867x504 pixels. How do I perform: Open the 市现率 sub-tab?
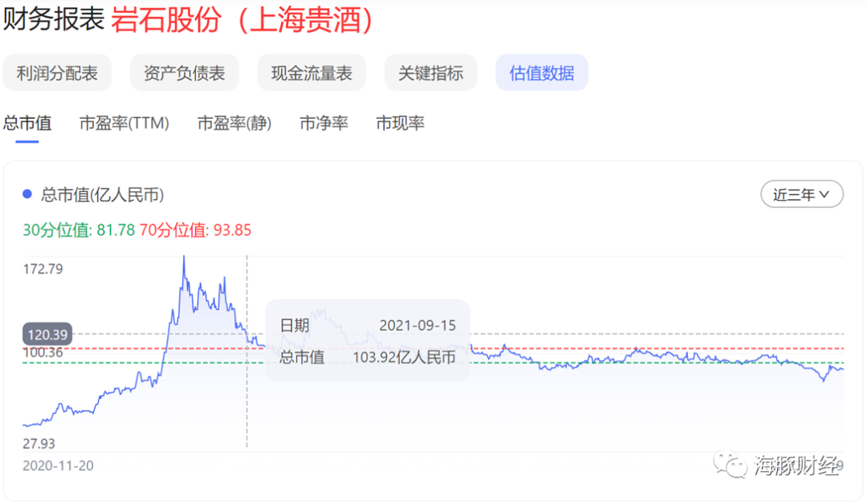click(x=401, y=123)
